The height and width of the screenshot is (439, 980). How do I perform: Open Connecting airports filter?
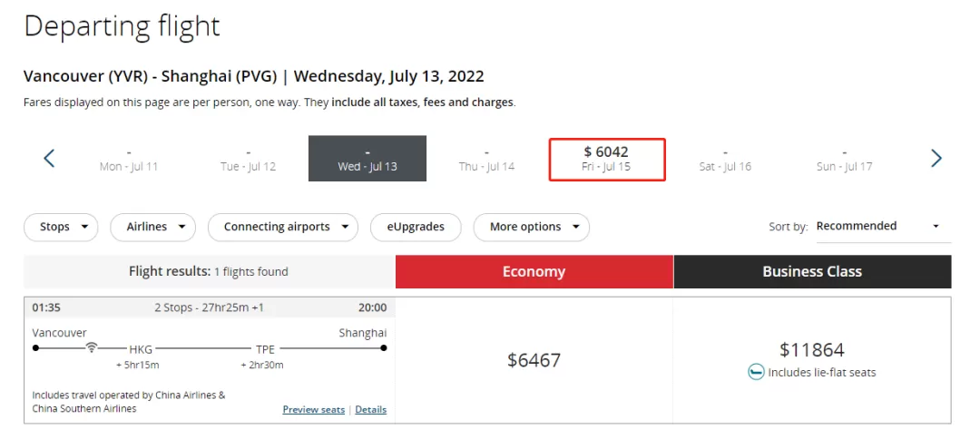click(282, 228)
